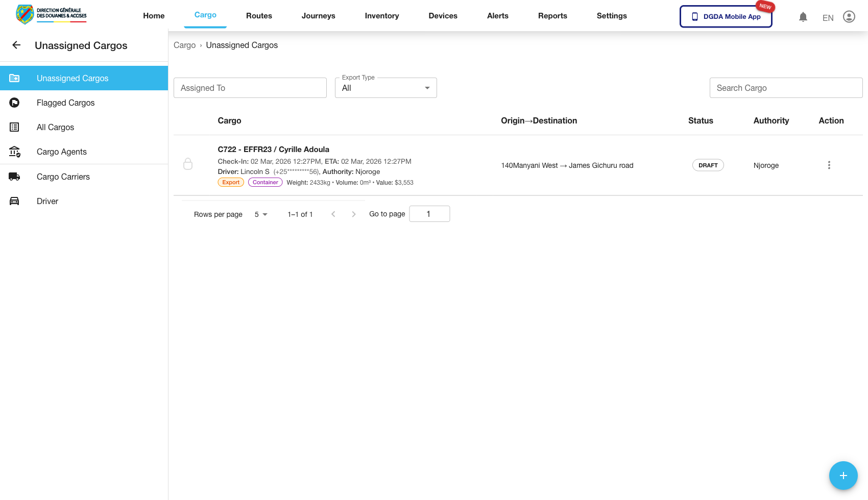
Task: Click the DGDA Mobile App button
Action: pyautogui.click(x=726, y=16)
